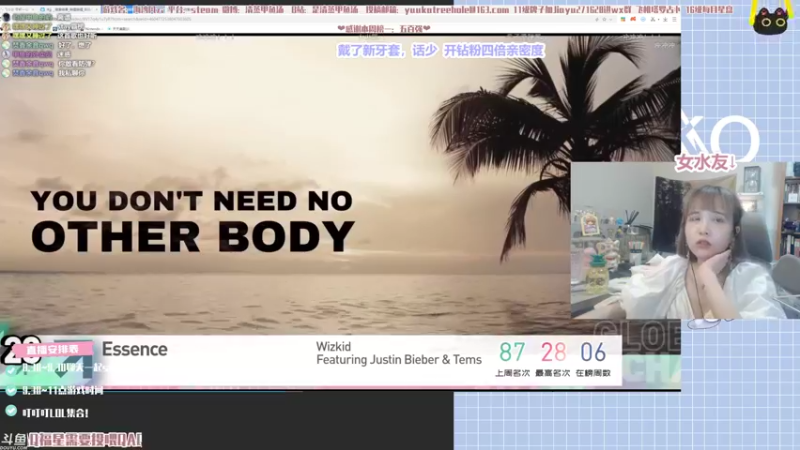Viewport: 800px width, 450px height.
Task: Click check mark beside 11点游戏时间 schedule item
Action: tap(11, 390)
